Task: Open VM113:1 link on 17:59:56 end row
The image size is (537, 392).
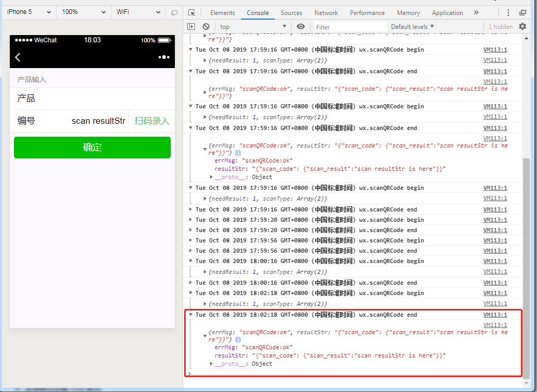Action: (x=495, y=251)
